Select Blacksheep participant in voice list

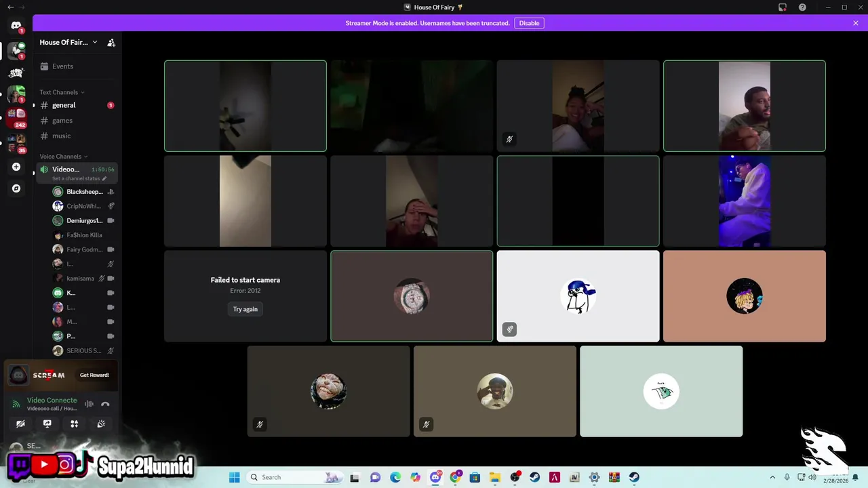[x=83, y=192]
